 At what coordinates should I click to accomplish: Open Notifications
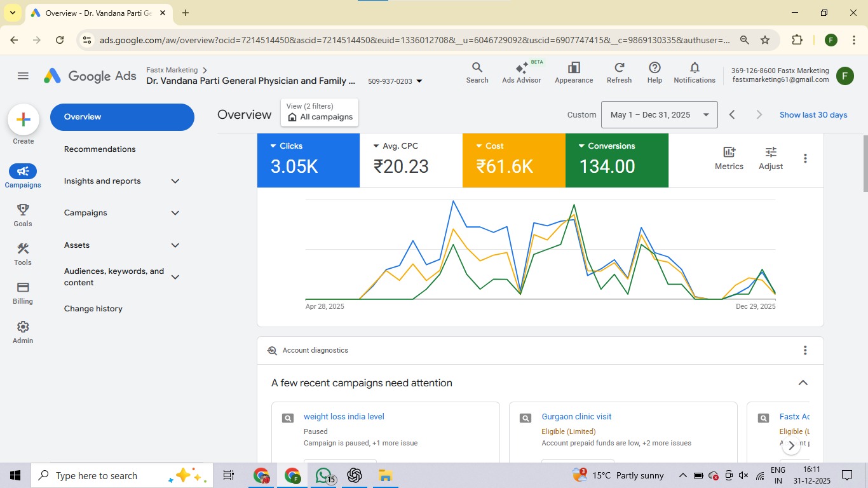[x=694, y=73]
